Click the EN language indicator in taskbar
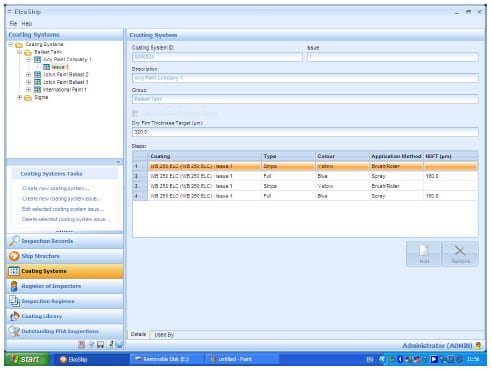 click(x=370, y=359)
